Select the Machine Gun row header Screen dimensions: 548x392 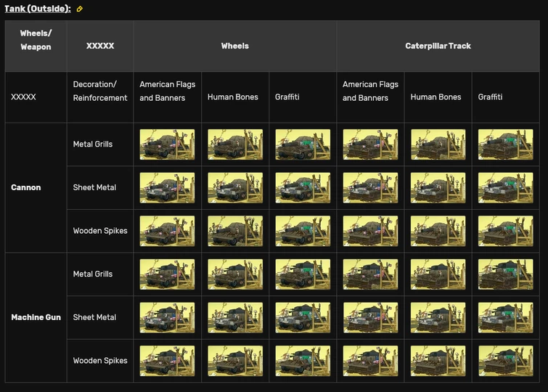tap(36, 317)
